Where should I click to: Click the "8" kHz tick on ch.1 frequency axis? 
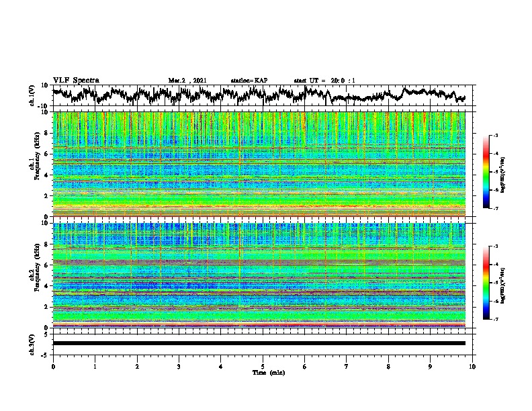coord(47,133)
